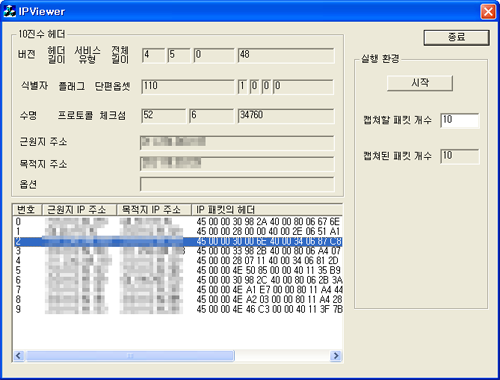Click the 근원지 IP 주소 column header

click(x=79, y=210)
